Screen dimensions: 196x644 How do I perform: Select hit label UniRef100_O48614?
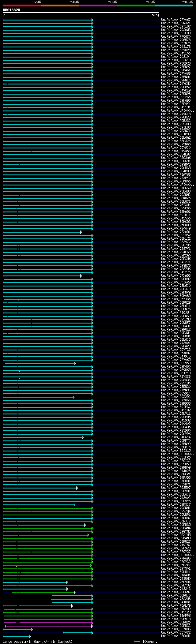click(x=176, y=437)
